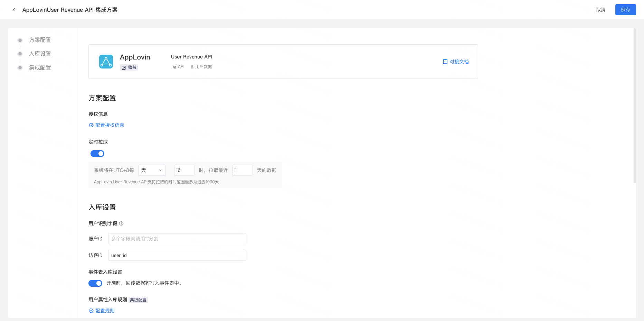Open the 天 frequency dropdown
Image resolution: width=644 pixels, height=321 pixels.
pos(152,170)
